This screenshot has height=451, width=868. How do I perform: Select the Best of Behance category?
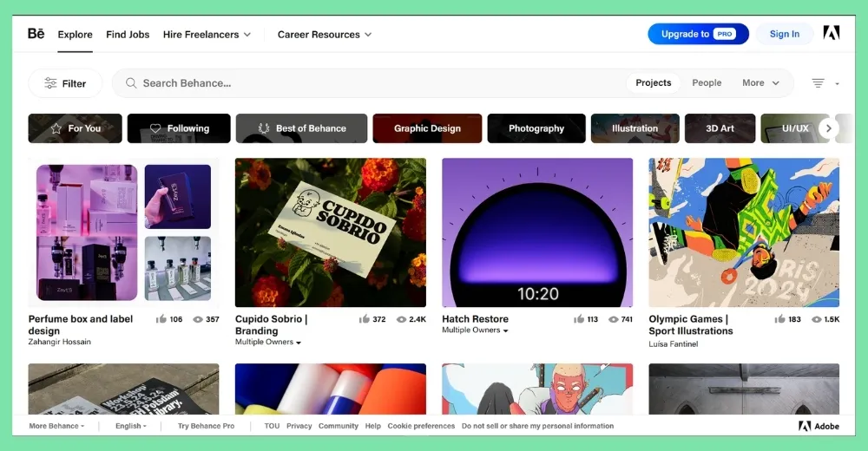[302, 128]
